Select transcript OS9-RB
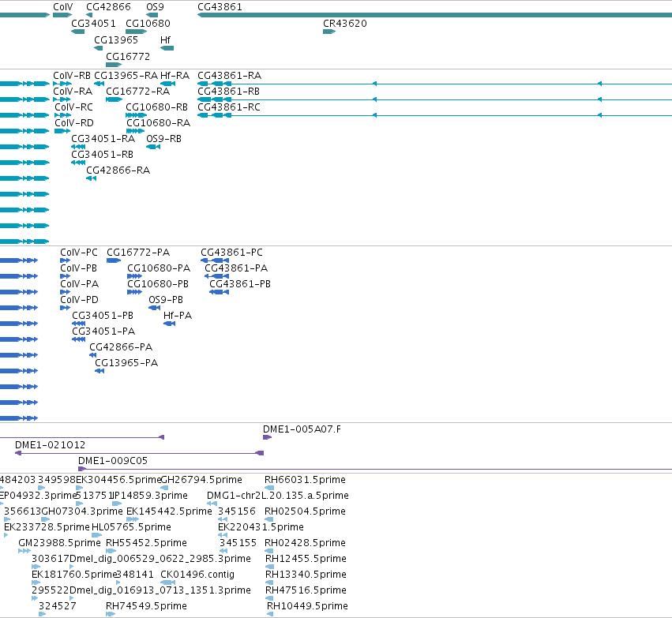 153,147
